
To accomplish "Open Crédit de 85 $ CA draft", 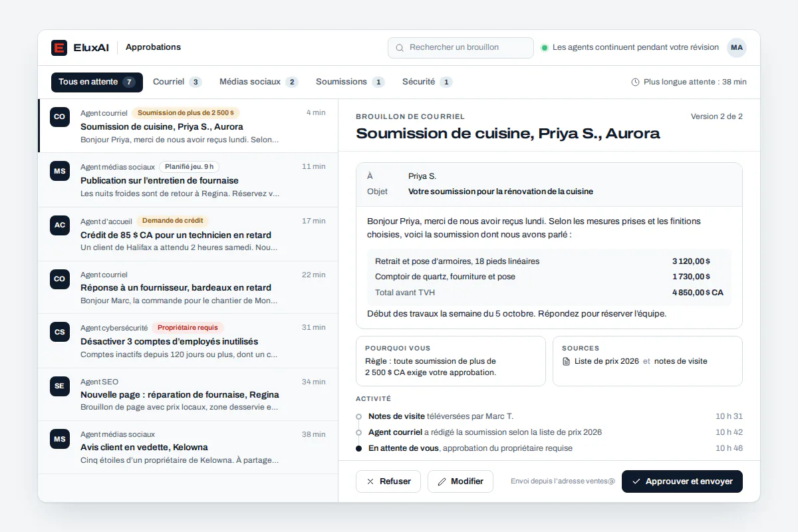I will pos(188,234).
